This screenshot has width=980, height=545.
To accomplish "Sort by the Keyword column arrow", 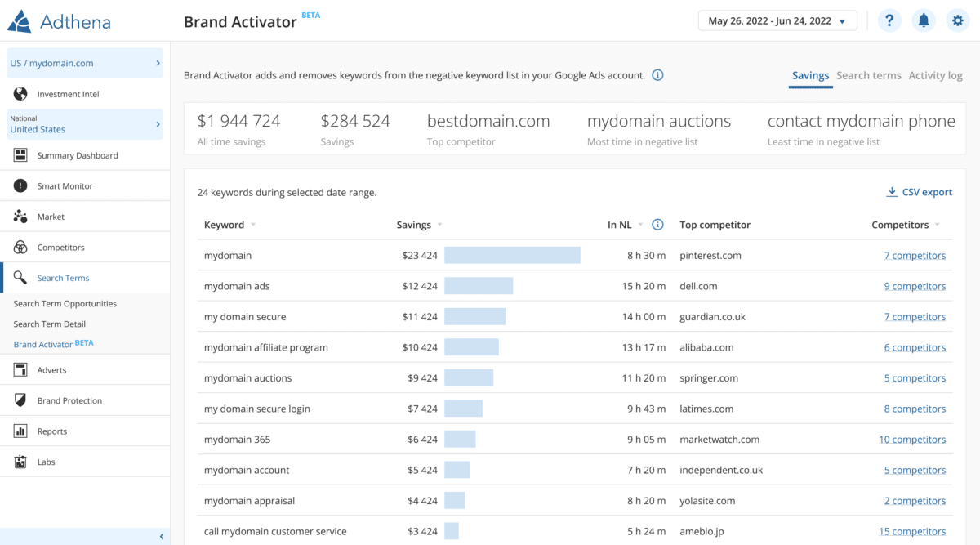I will point(253,225).
